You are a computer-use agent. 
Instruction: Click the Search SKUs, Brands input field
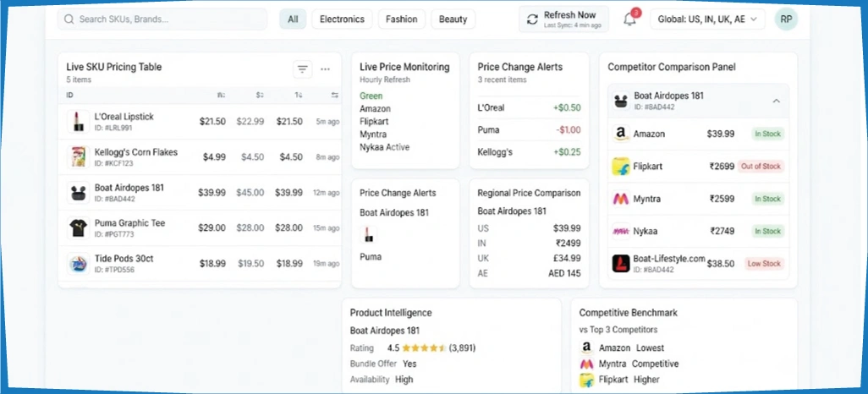(162, 19)
